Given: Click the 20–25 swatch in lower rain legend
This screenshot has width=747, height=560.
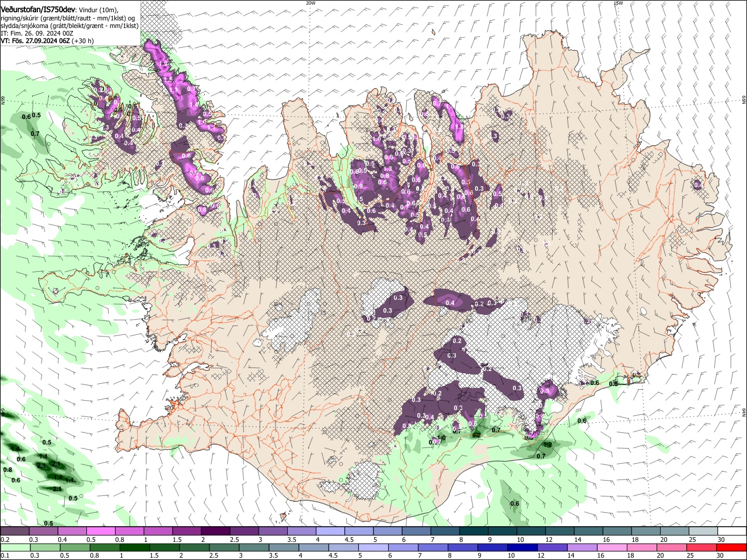Looking at the screenshot, I should click(671, 547).
